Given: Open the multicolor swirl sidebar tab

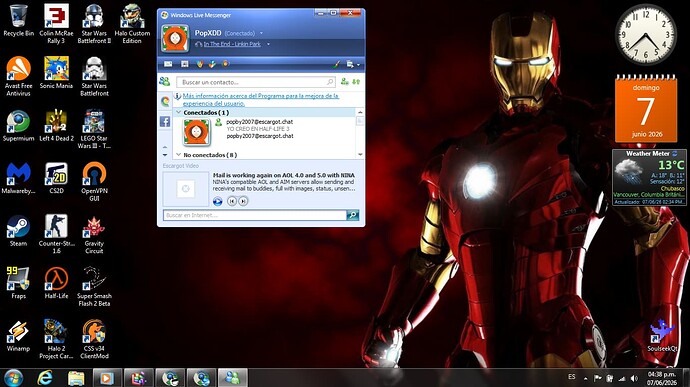Looking at the screenshot, I should (165, 101).
